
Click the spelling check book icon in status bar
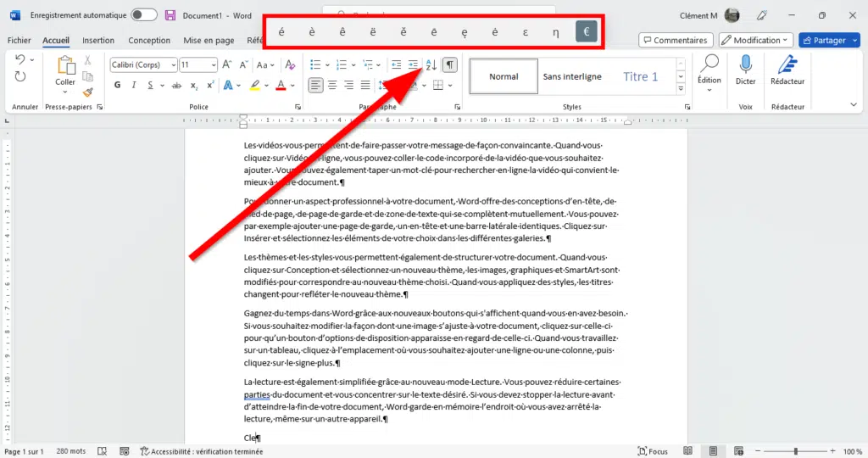102,451
